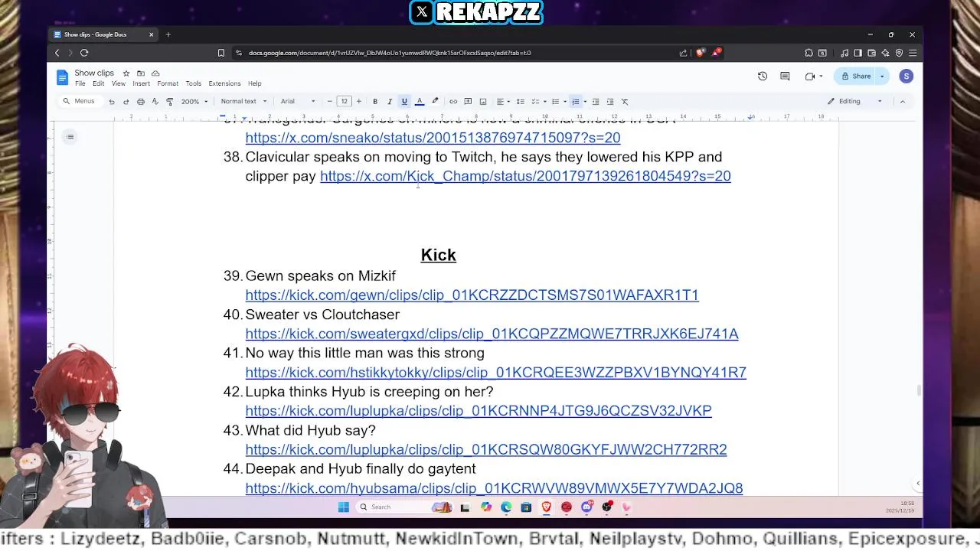Add a comment from the toolbar
Image resolution: width=980 pixels, height=551 pixels.
click(x=468, y=102)
